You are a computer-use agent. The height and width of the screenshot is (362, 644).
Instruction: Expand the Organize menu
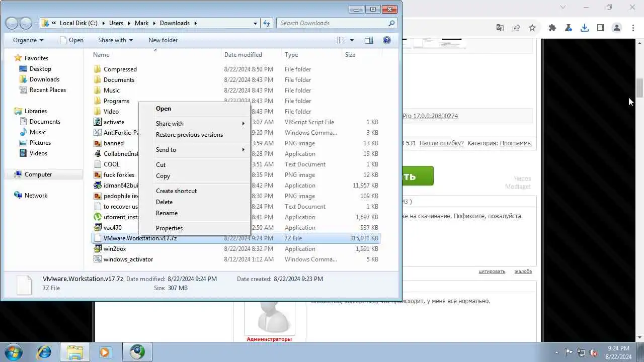point(28,40)
